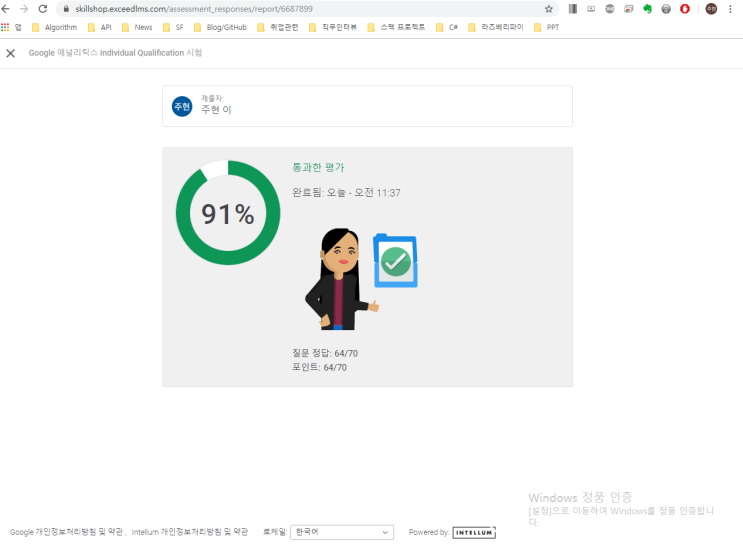743x550 pixels.
Task: Reload the skillshop report page
Action: [43, 9]
